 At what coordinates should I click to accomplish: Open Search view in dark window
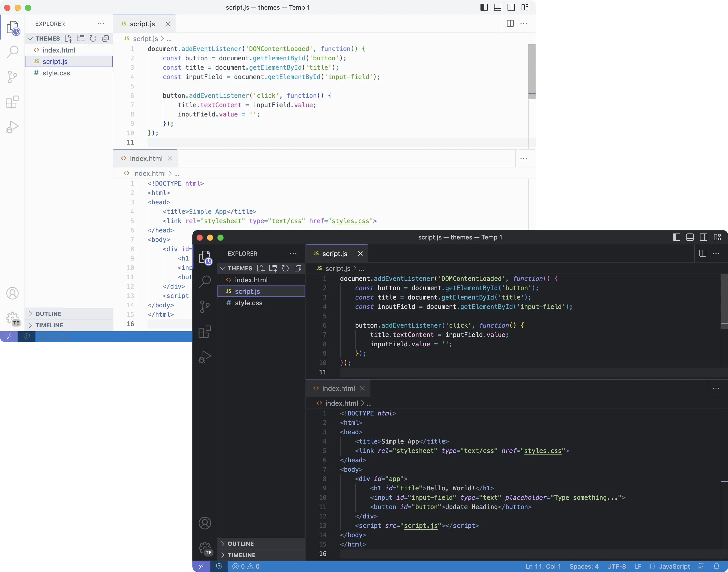(x=205, y=281)
